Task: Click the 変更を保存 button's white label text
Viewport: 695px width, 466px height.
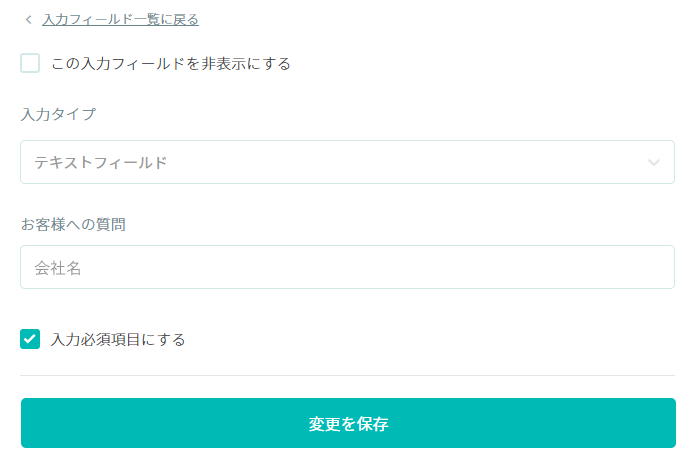Action: tap(348, 424)
